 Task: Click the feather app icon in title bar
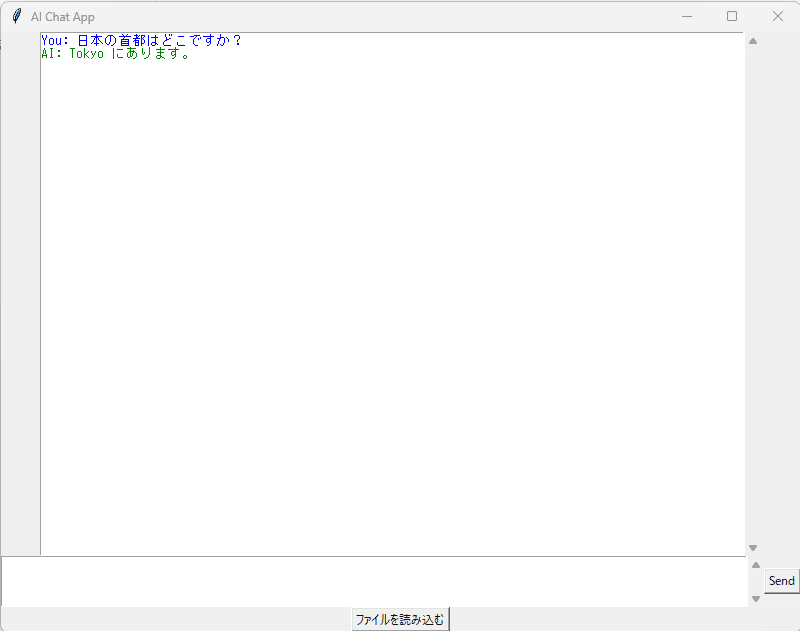pos(16,16)
